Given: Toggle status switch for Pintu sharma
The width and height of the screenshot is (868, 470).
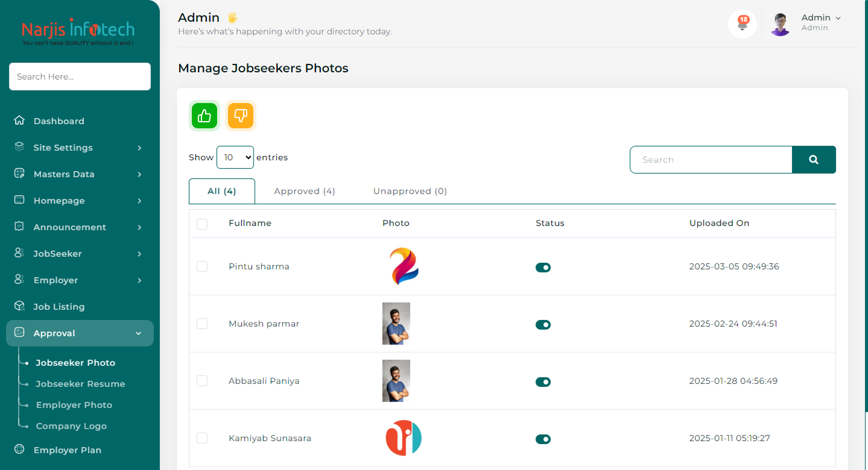Looking at the screenshot, I should pos(543,268).
